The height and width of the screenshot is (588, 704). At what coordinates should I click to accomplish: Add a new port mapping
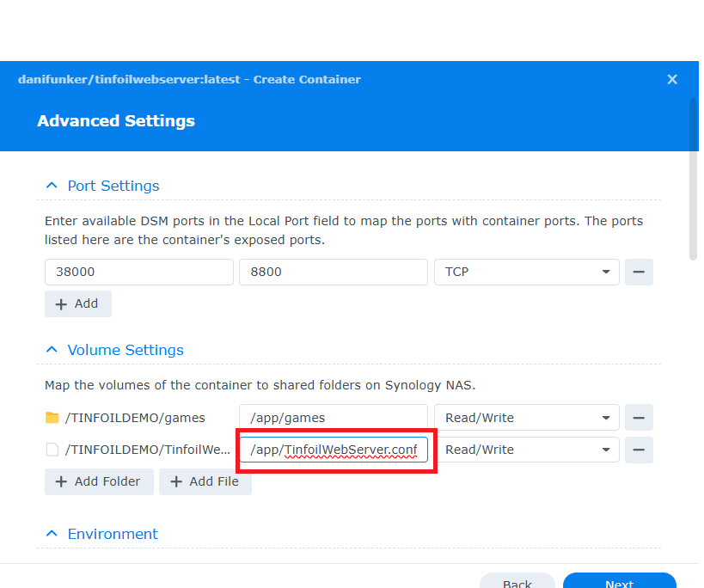77,303
